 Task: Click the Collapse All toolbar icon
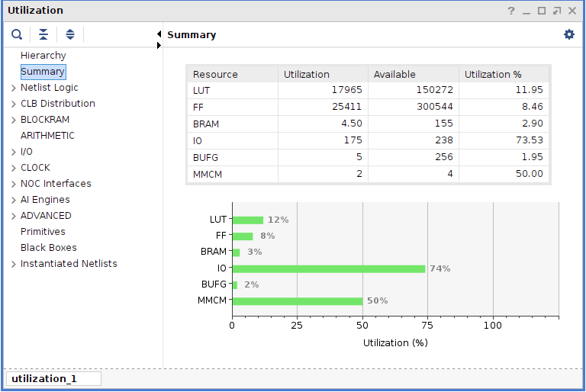[x=43, y=34]
